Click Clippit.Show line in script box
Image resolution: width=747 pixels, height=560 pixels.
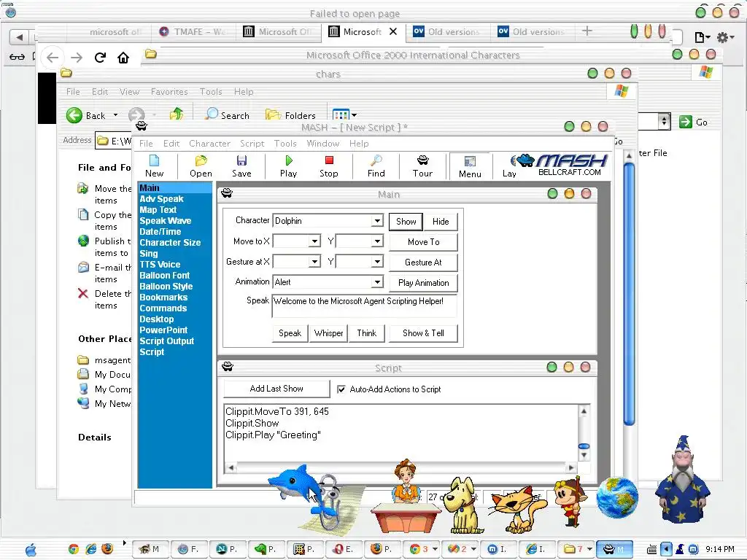pyautogui.click(x=252, y=424)
